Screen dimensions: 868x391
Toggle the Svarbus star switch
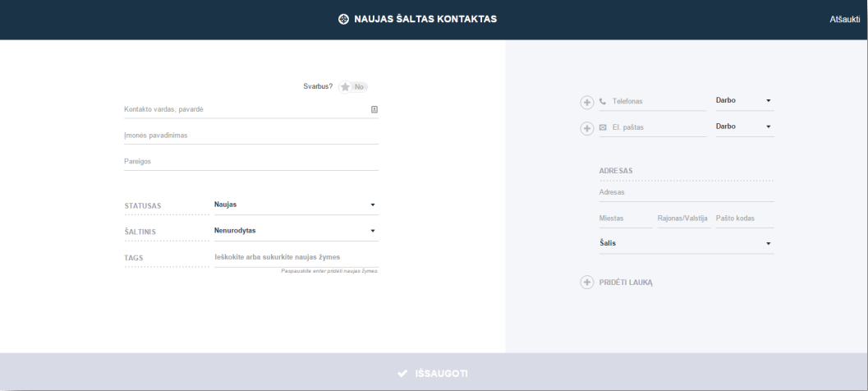tap(353, 87)
